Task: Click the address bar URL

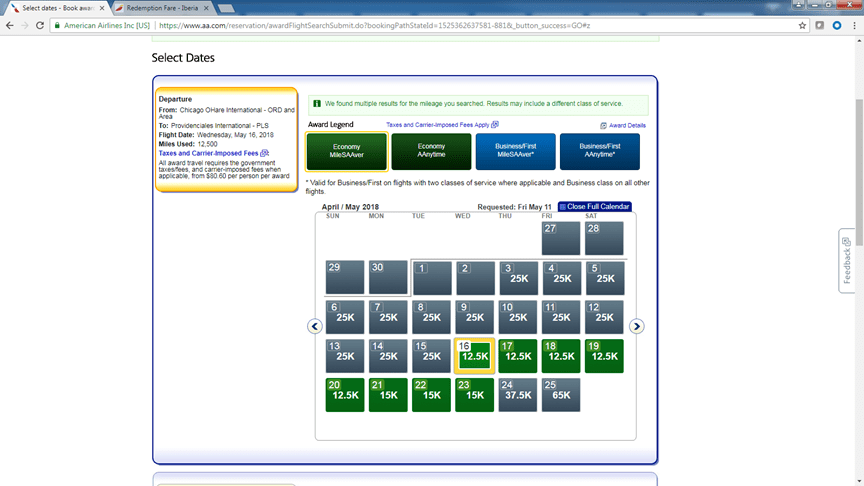Action: pos(375,25)
